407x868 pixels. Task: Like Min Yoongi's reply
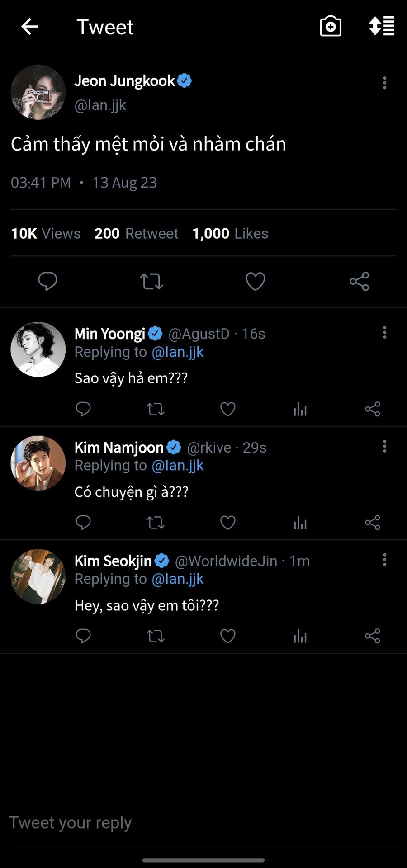click(227, 409)
